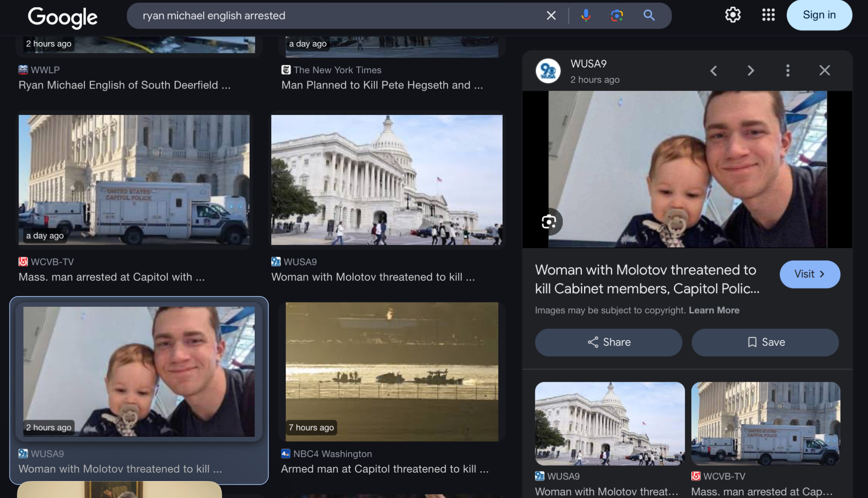The image size is (868, 498).
Task: Search inside preview image with Lens
Action: coord(549,221)
